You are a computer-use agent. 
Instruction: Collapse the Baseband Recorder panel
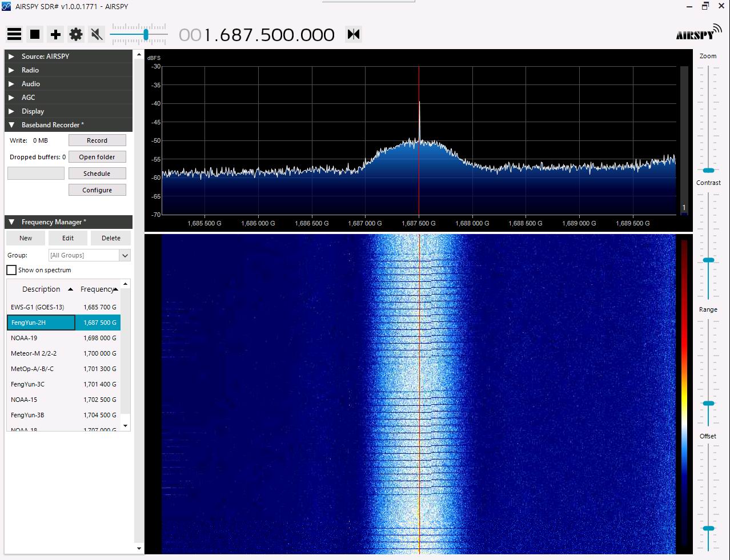click(x=69, y=124)
